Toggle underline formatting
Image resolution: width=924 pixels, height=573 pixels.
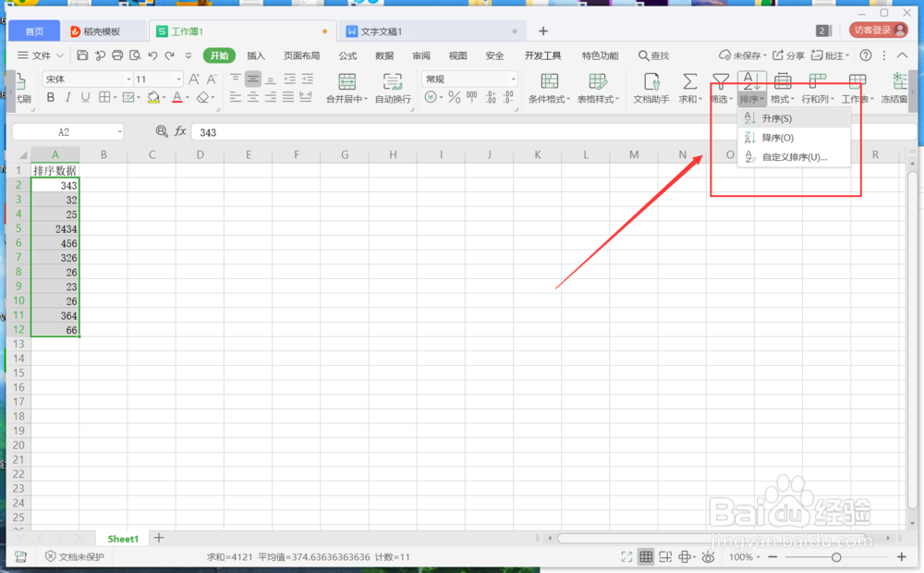pyautogui.click(x=85, y=97)
